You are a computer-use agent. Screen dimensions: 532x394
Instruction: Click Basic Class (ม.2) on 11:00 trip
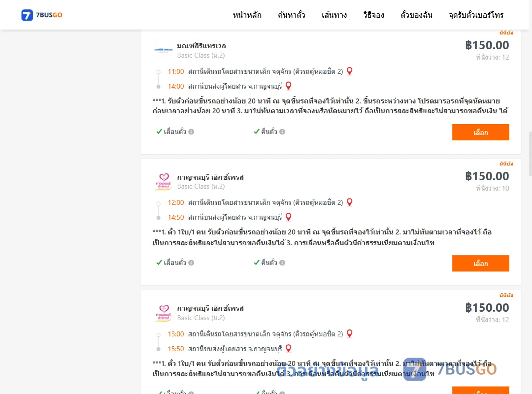(201, 55)
